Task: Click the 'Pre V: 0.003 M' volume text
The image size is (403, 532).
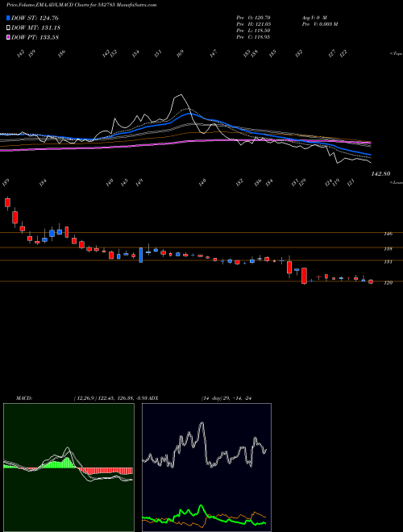Action: (319, 24)
